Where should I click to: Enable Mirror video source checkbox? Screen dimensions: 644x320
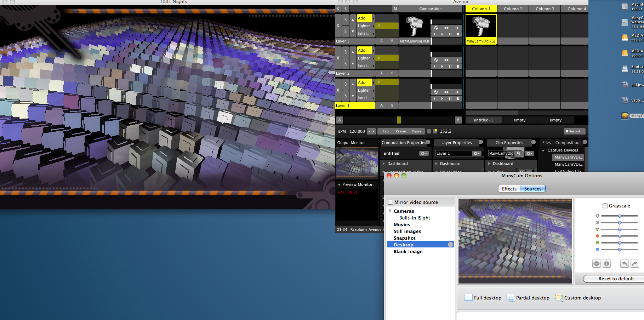[x=391, y=202]
